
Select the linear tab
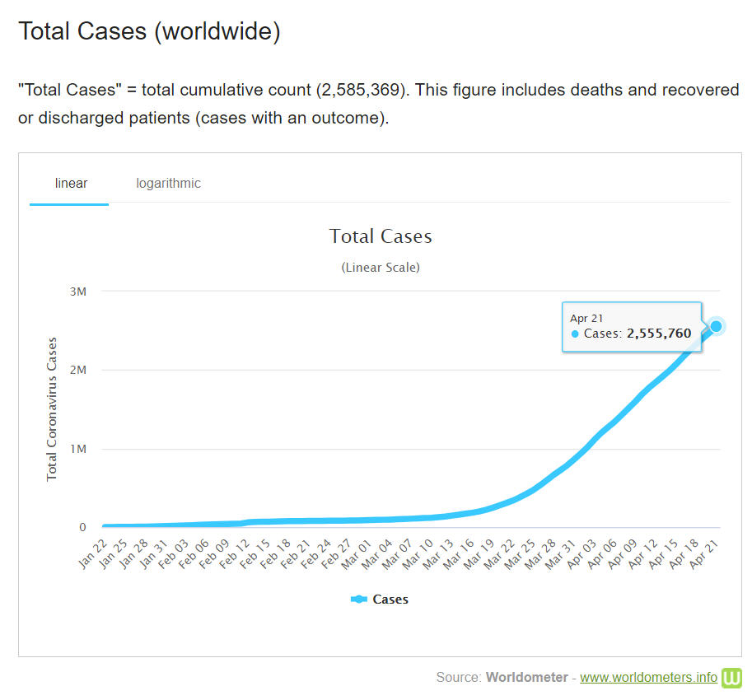[x=71, y=183]
